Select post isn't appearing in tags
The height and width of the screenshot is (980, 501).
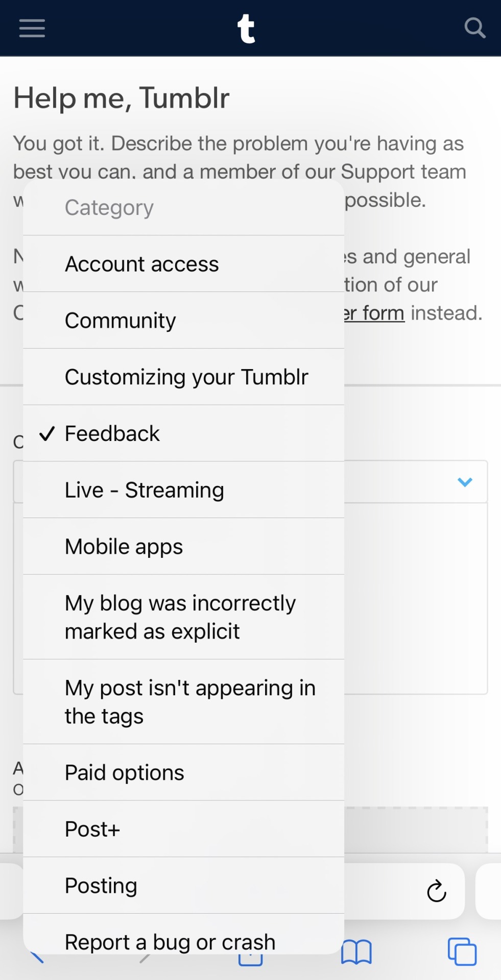click(x=190, y=702)
